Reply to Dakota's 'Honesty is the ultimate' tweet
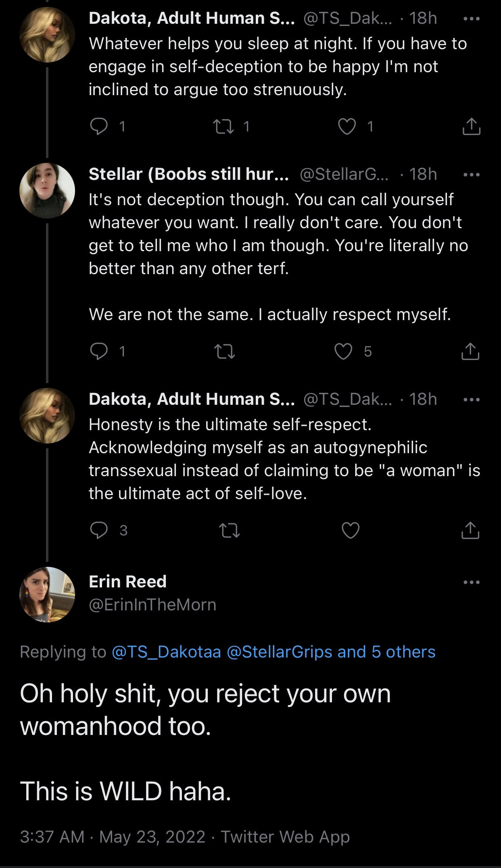This screenshot has width=501, height=868. point(99,530)
